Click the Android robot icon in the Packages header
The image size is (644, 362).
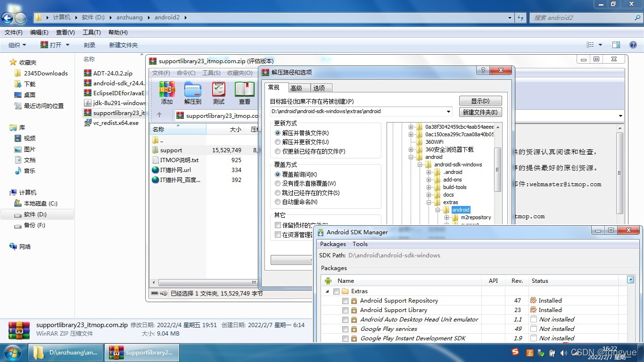click(328, 280)
